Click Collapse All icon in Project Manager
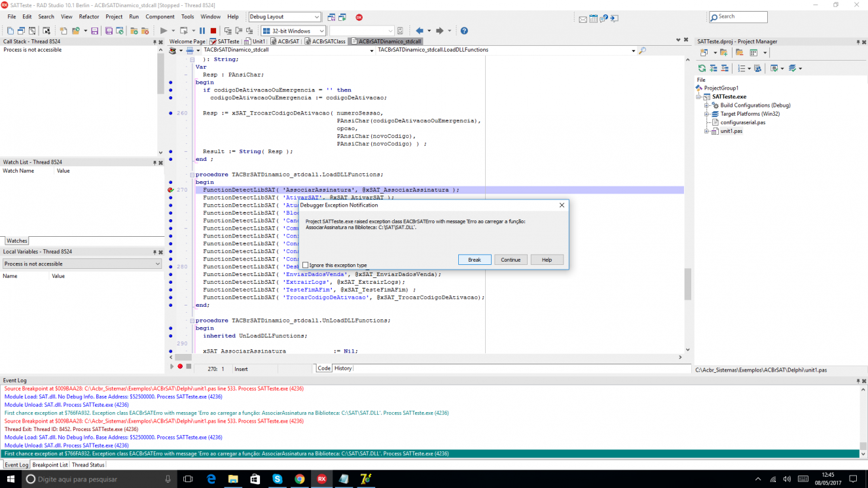The height and width of the screenshot is (488, 868). tap(725, 68)
